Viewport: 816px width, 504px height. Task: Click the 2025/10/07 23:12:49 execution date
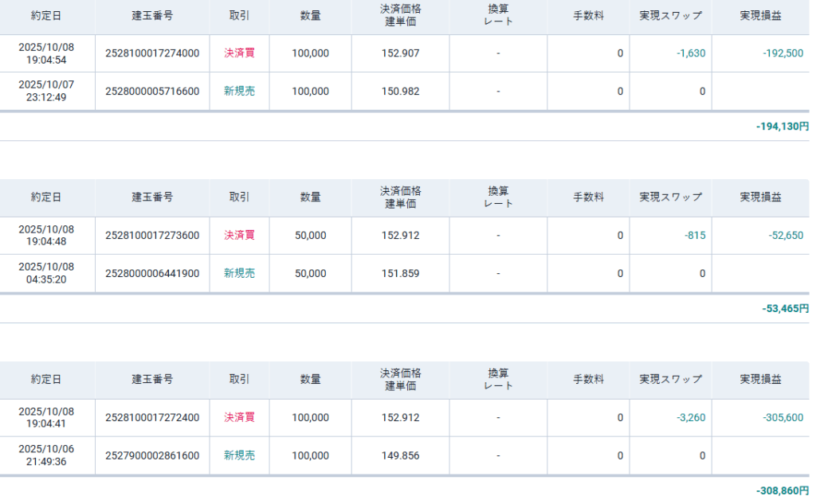click(46, 92)
